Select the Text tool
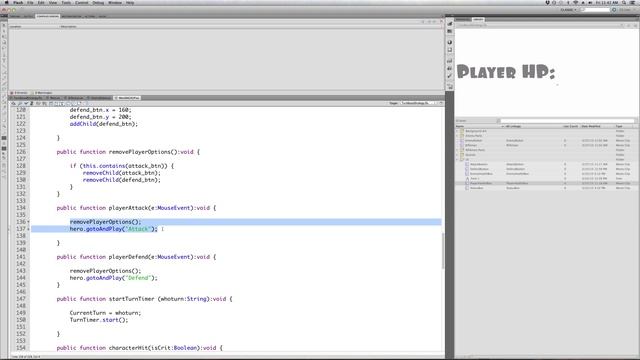This screenshot has width=640, height=360. [x=4, y=60]
